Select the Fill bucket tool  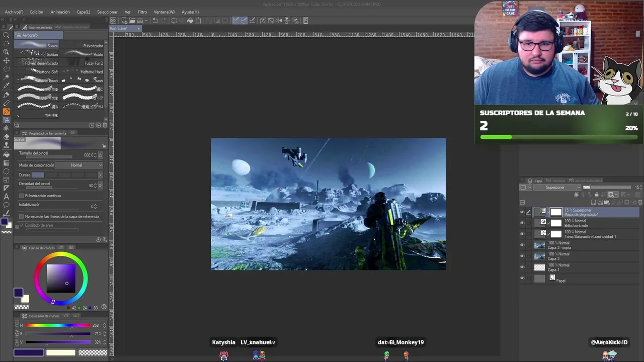pyautogui.click(x=7, y=154)
